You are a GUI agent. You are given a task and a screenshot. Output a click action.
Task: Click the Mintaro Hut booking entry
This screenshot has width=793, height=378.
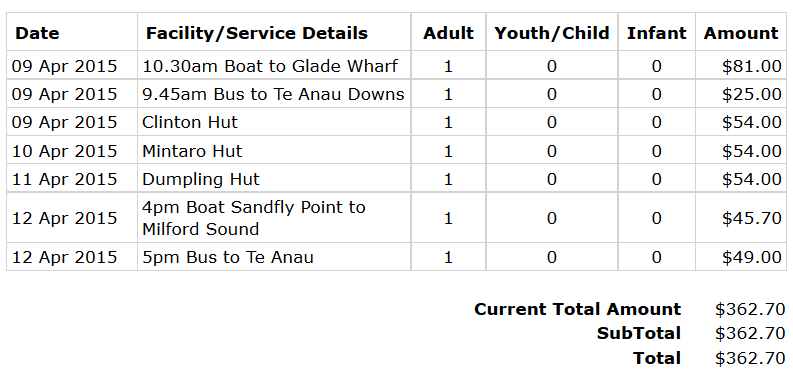[396, 150]
